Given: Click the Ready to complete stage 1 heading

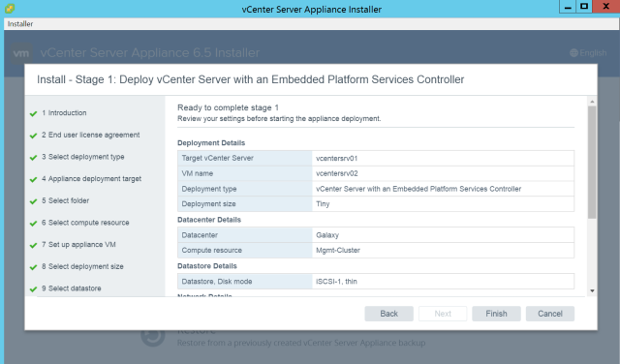Looking at the screenshot, I should 229,107.
